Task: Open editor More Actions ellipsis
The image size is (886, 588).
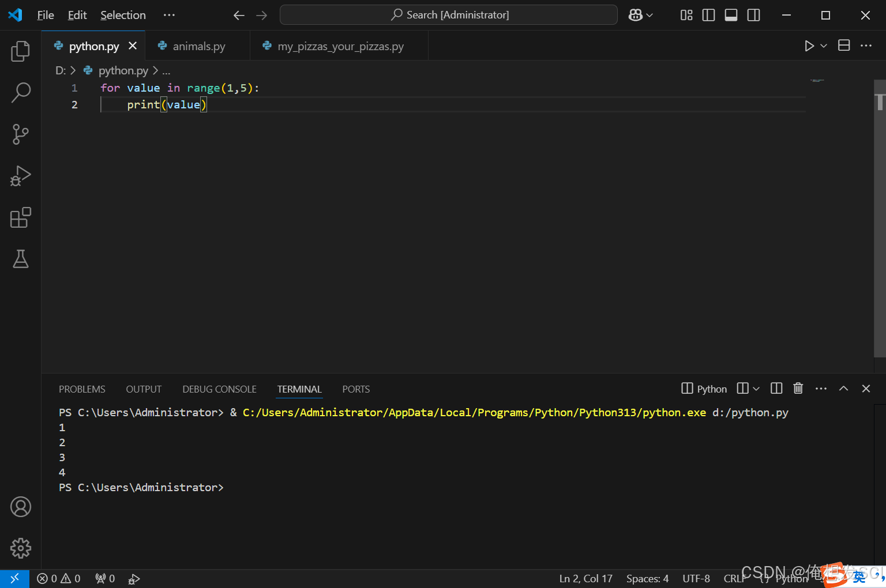Action: click(866, 46)
